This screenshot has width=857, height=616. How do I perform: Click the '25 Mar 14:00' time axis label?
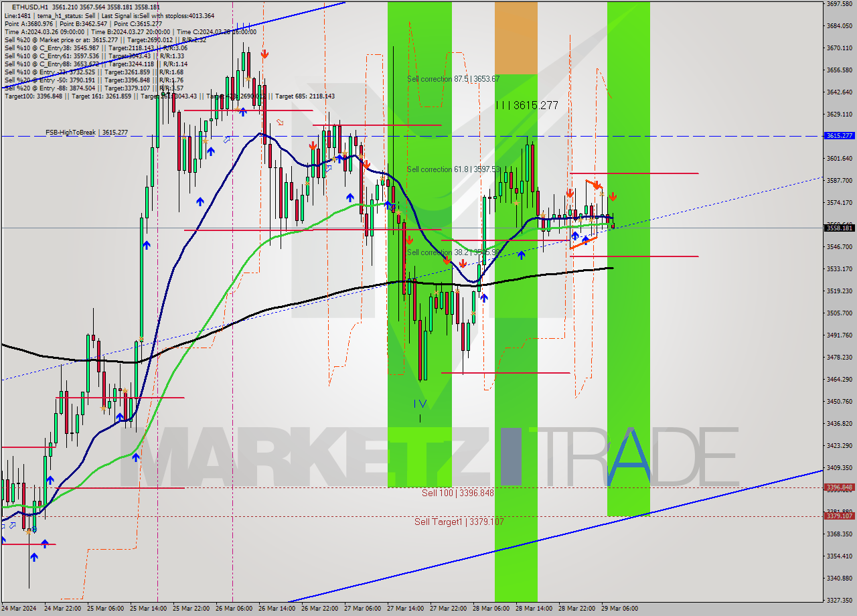pyautogui.click(x=148, y=609)
